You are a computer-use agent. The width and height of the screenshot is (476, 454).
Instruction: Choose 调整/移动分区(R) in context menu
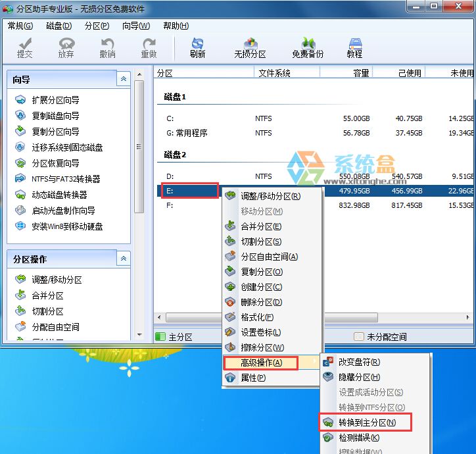tap(272, 196)
